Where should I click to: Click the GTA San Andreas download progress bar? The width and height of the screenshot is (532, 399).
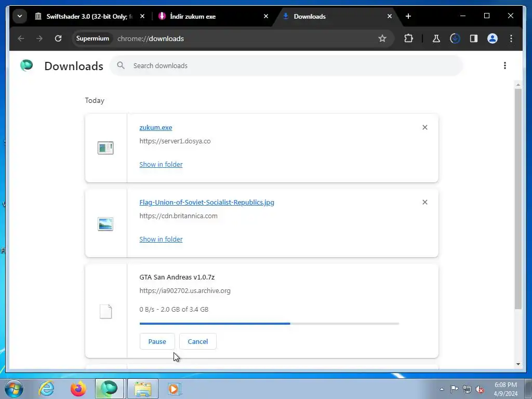click(x=269, y=324)
